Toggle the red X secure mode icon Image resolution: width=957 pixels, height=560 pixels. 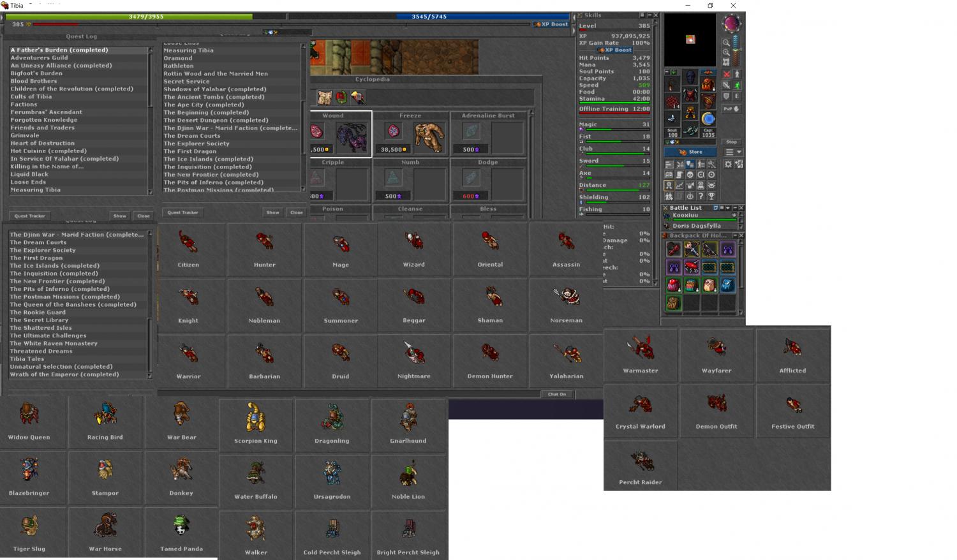click(726, 74)
